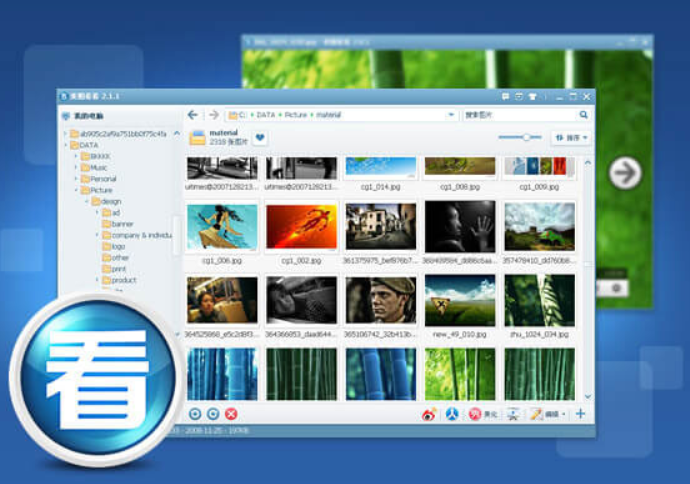Screen dimensions: 690x484
Task: Open the pink beautify tool button
Action: (483, 414)
